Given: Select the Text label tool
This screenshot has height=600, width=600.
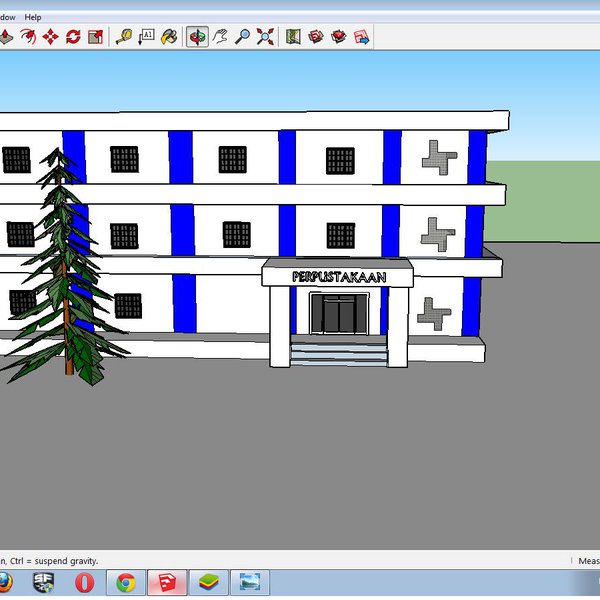Looking at the screenshot, I should 147,37.
